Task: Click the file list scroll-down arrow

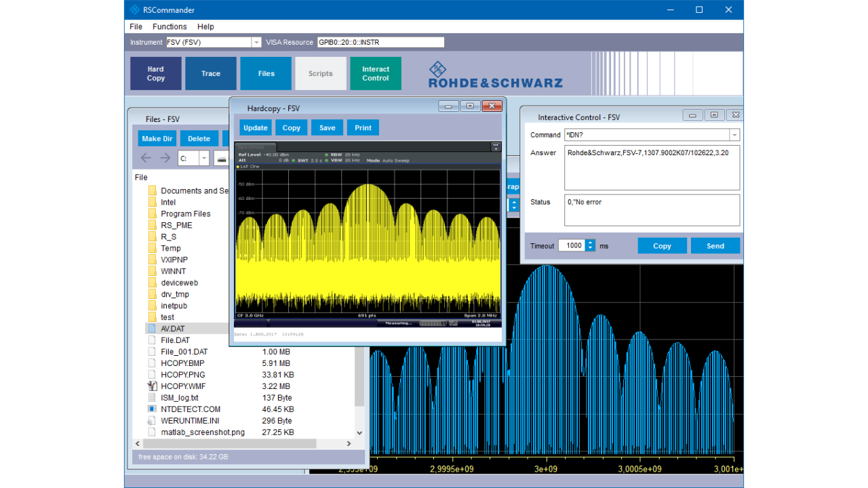Action: [x=359, y=433]
